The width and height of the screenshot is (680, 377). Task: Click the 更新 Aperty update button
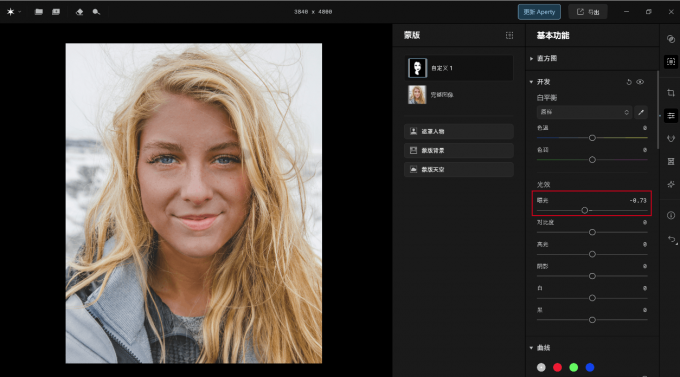pos(539,12)
